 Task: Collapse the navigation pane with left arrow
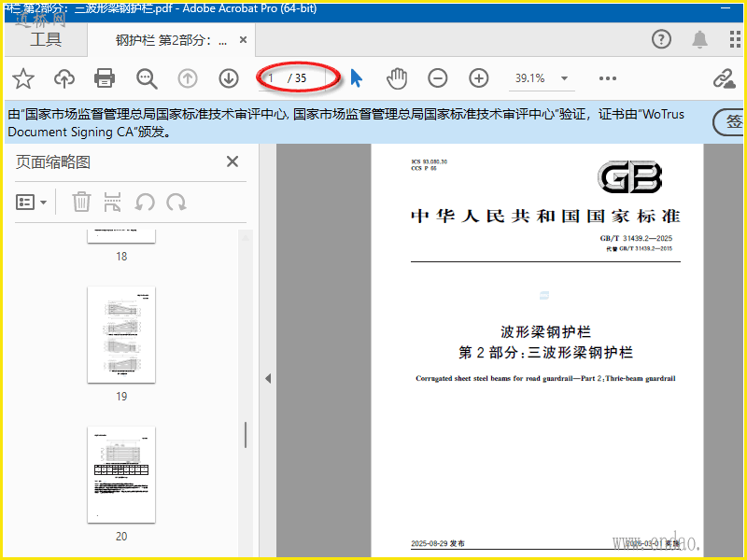[268, 379]
